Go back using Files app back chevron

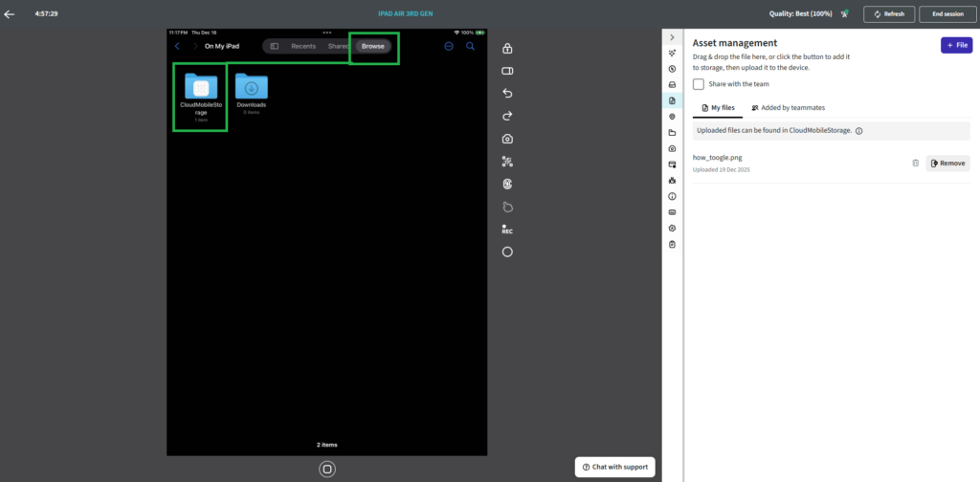pos(177,46)
